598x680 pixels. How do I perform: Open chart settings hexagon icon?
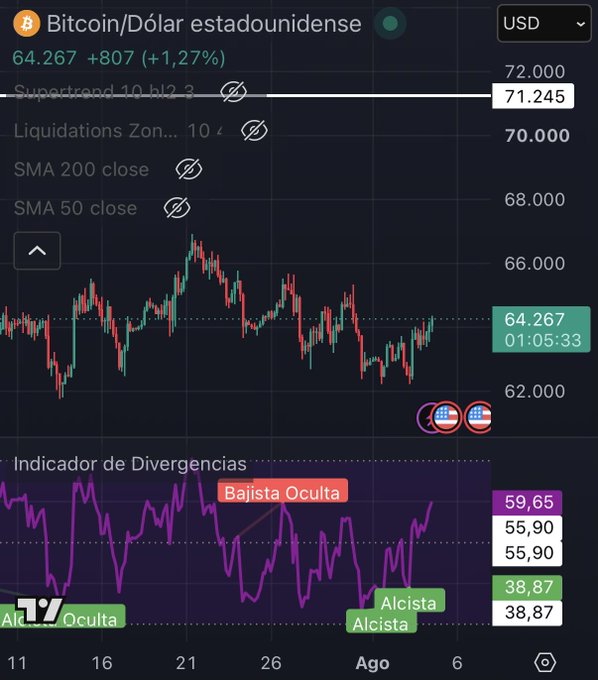(545, 662)
